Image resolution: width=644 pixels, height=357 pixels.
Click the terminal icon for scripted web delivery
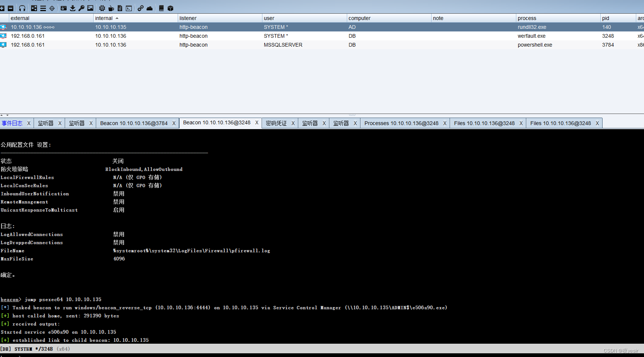click(x=129, y=8)
